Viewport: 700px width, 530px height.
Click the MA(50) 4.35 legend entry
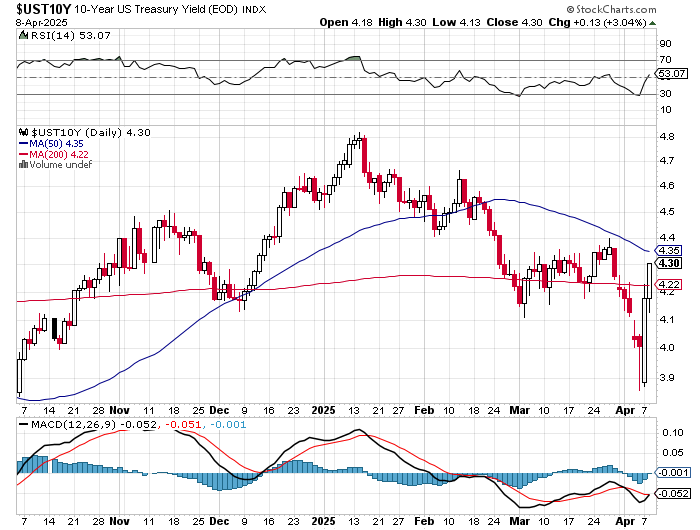(56, 144)
